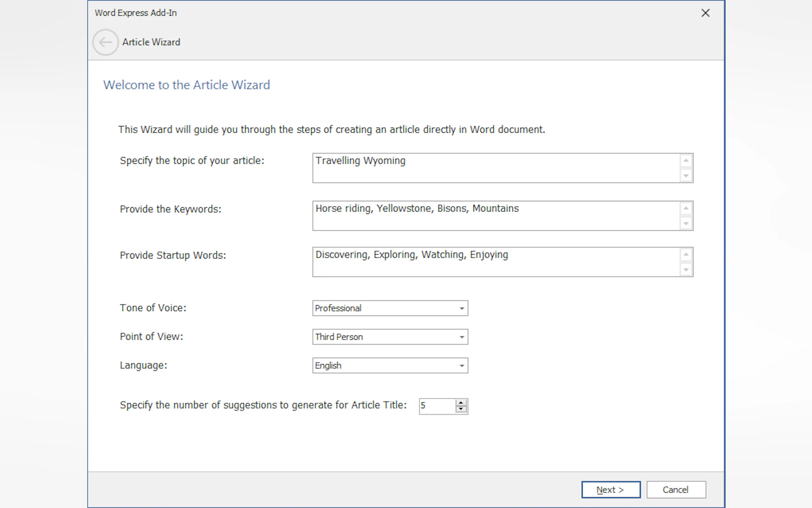Increase the number of title suggestions
Image resolution: width=812 pixels, height=508 pixels.
pos(461,402)
